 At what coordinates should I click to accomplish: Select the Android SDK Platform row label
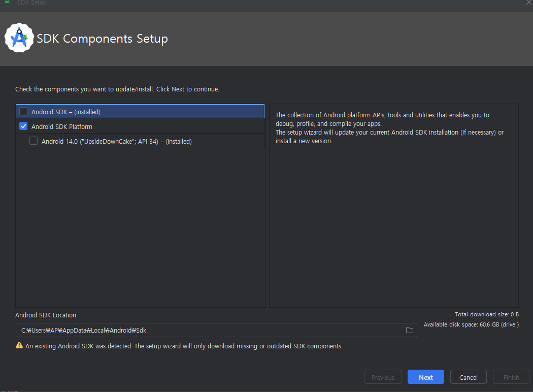62,126
